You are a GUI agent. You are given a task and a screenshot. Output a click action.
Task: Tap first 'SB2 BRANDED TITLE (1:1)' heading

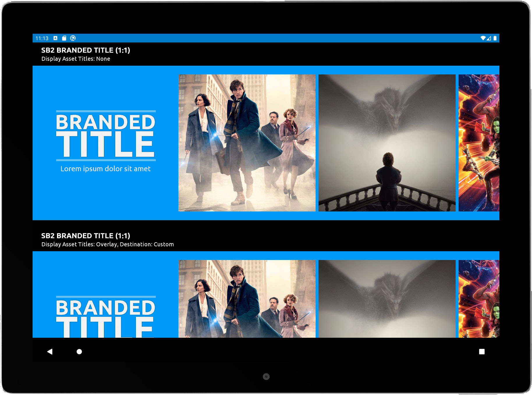point(86,50)
